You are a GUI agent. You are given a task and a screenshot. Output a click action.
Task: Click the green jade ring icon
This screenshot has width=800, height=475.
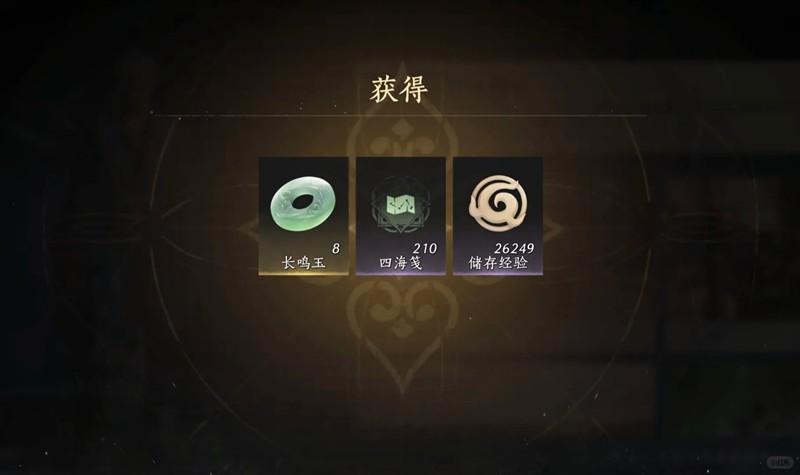coord(303,205)
